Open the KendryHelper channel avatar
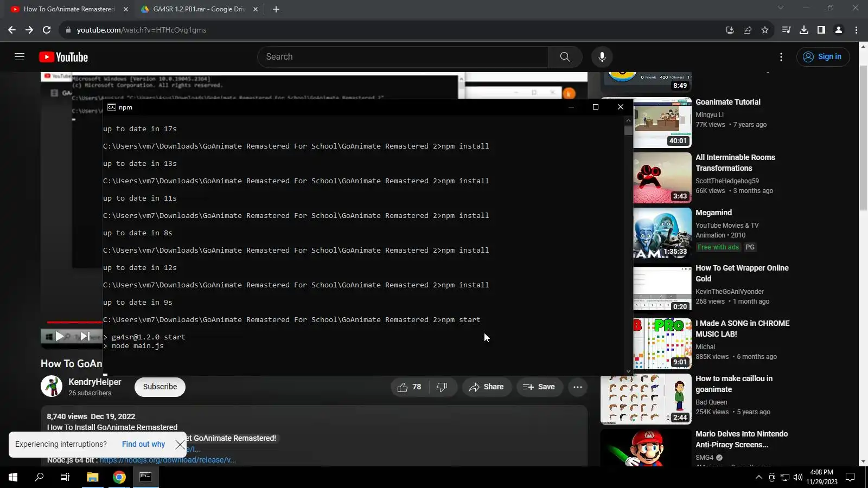Image resolution: width=868 pixels, height=488 pixels. [52, 387]
